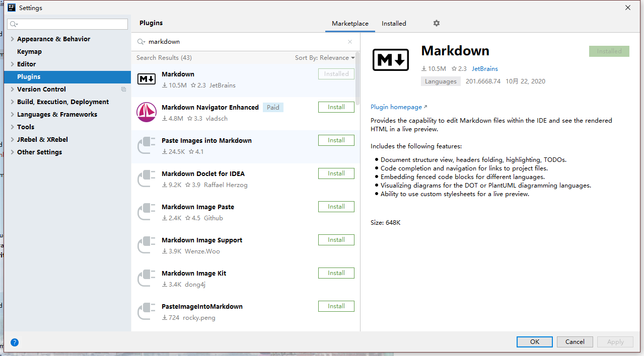Screen dimensions: 644x356
Task: Install the Markdown Image Paste plugin
Action: [x=336, y=207]
